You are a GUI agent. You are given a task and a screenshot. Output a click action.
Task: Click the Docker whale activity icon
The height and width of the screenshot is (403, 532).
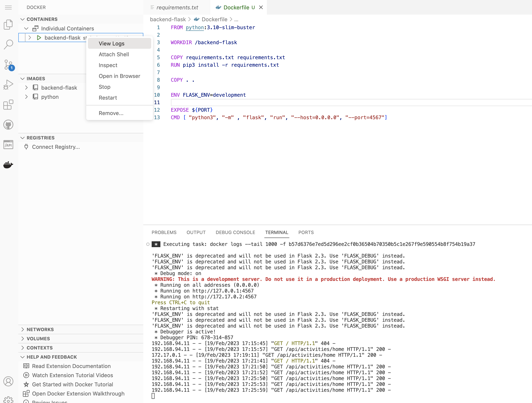pos(8,165)
